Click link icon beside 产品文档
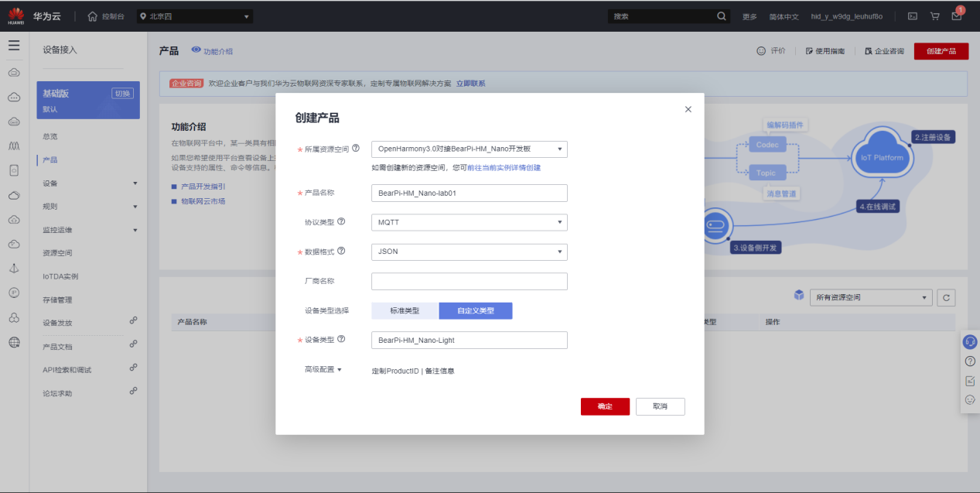This screenshot has width=980, height=493. click(133, 344)
